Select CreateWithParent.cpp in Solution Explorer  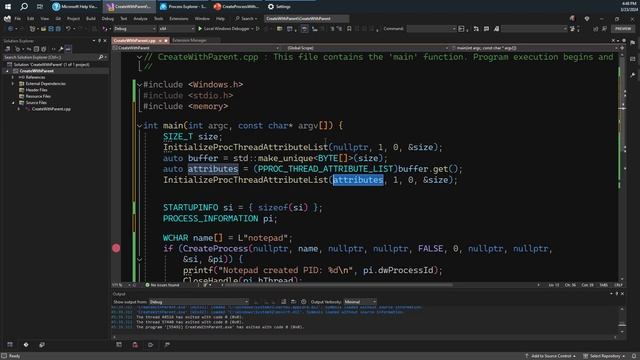tap(51, 109)
